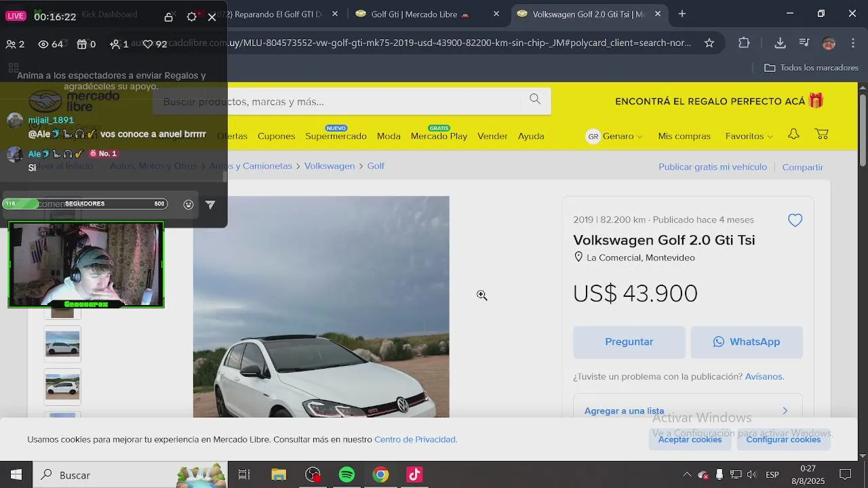The width and height of the screenshot is (868, 488).
Task: Open Mercado Play menu item
Action: pos(439,136)
